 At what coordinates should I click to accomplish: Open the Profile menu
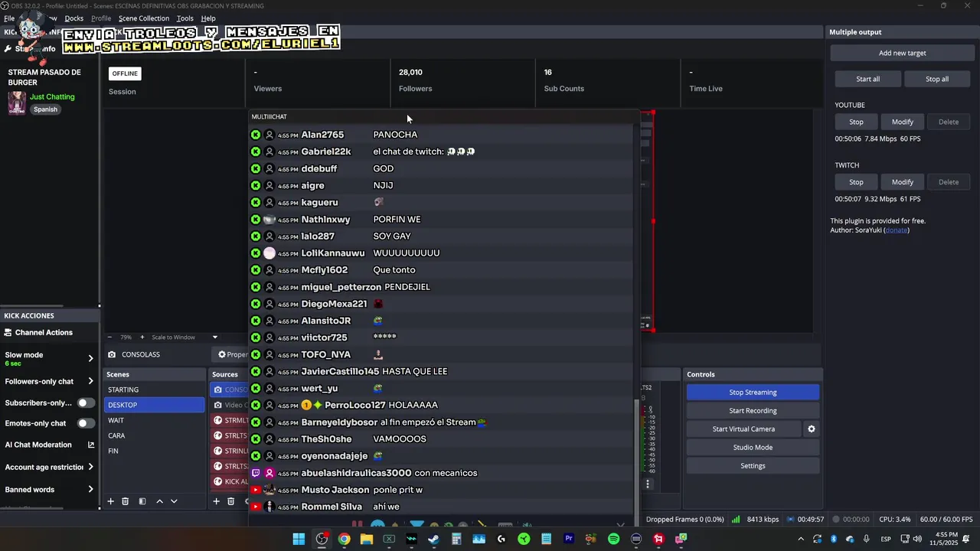(x=101, y=18)
